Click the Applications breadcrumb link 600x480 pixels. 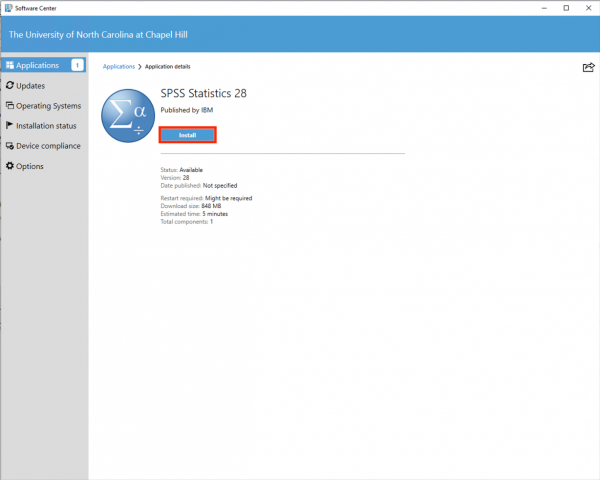click(x=119, y=67)
